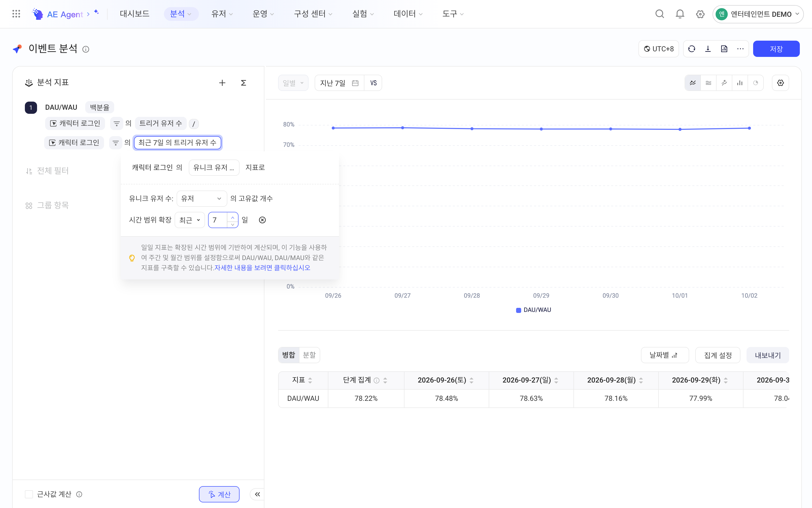Viewport: 812px width, 508px height.
Task: Open the 유저 menu
Action: 222,14
